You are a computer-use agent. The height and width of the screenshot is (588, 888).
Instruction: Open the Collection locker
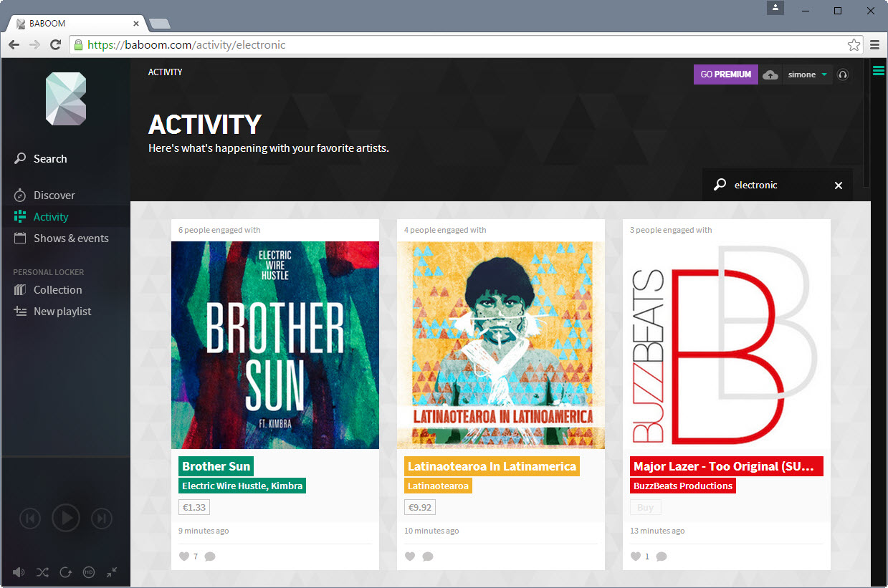click(x=48, y=290)
